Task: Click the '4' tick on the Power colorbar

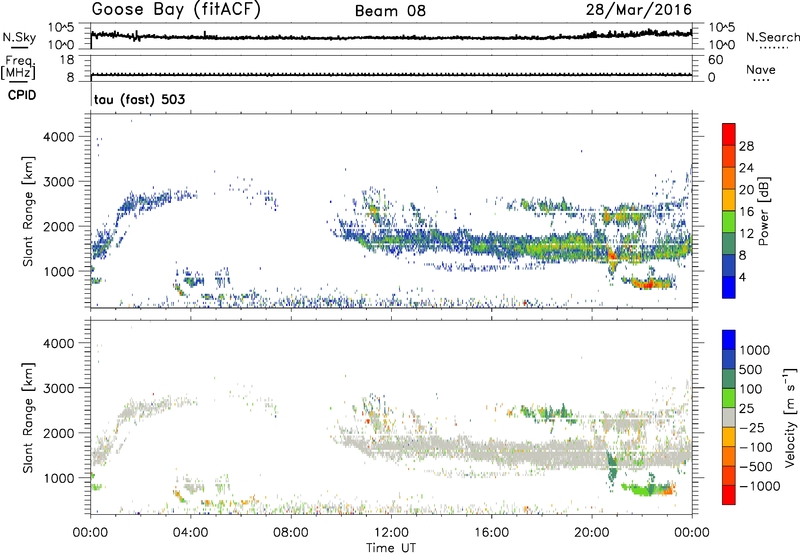Action: coord(742,278)
